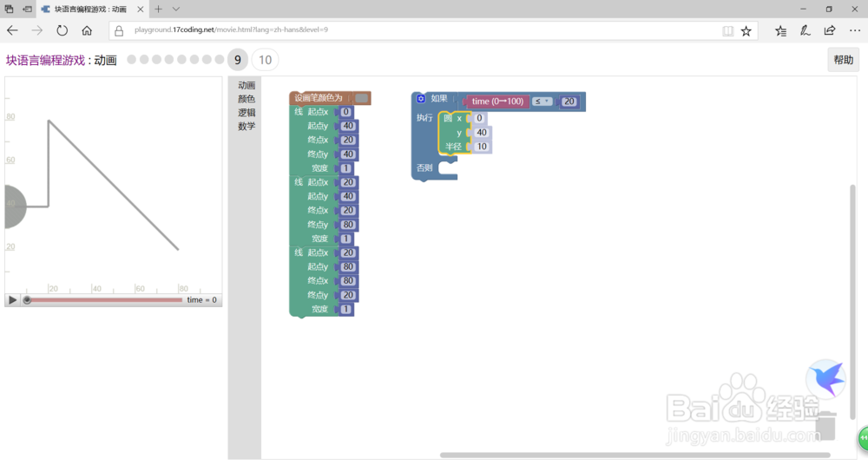Click the site lock icon
The height and width of the screenshot is (465, 868).
point(119,30)
